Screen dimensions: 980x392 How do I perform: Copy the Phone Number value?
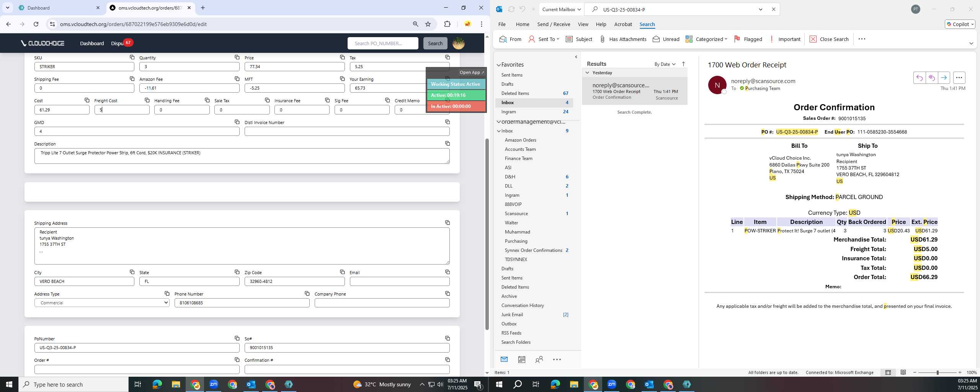tap(307, 294)
